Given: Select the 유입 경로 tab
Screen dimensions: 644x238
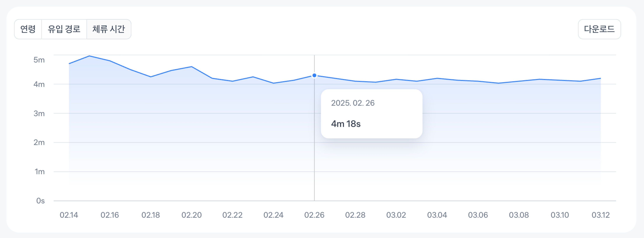Looking at the screenshot, I should [64, 29].
